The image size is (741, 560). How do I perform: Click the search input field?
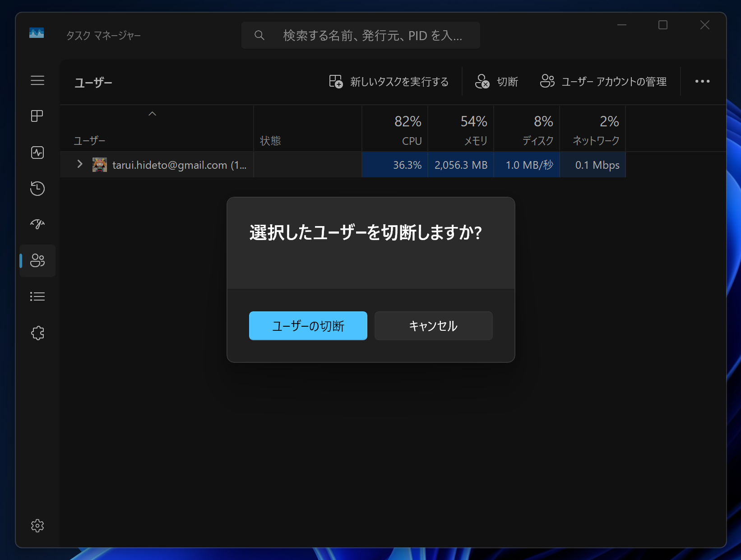tap(360, 35)
